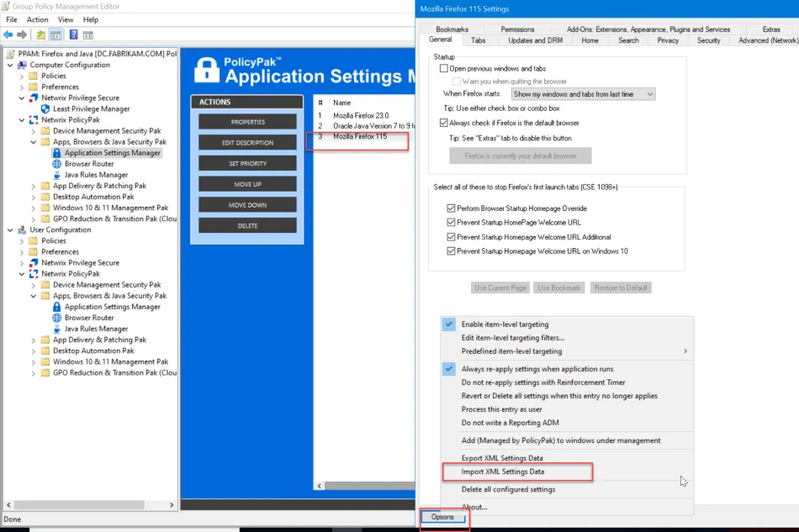Screen dimensions: 799x532
Task: Click the DELETE action button
Action: (247, 226)
